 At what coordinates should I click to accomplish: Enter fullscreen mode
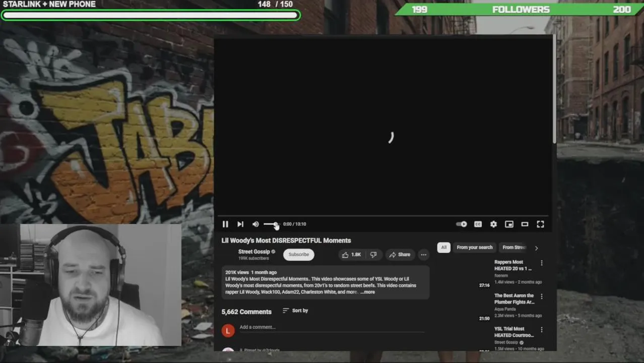coord(540,224)
